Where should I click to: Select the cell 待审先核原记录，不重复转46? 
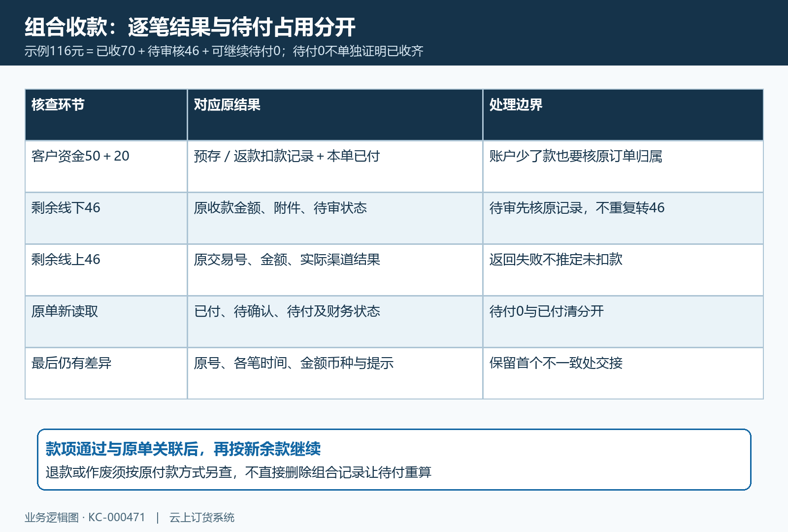(x=623, y=218)
